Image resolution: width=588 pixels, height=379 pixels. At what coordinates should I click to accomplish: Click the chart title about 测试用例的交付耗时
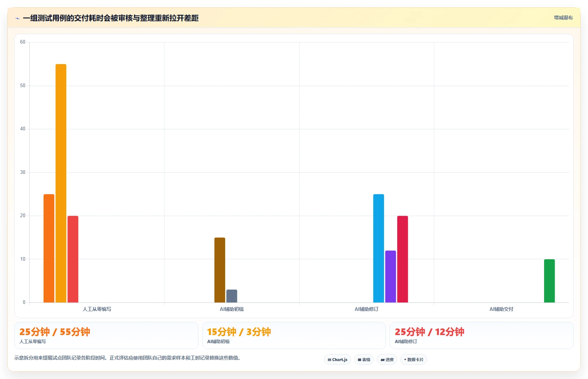(x=111, y=18)
